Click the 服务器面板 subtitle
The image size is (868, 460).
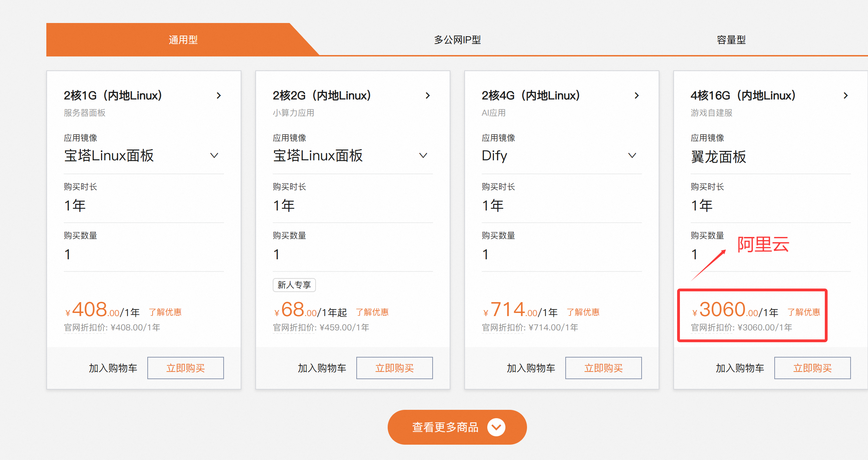point(85,113)
